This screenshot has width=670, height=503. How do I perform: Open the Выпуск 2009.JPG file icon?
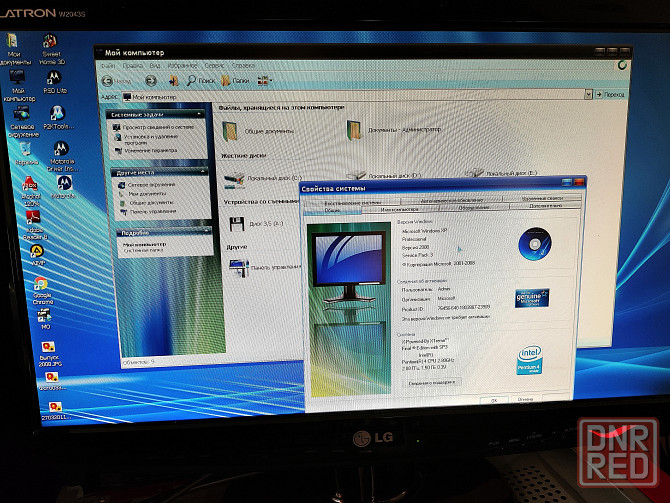point(49,354)
